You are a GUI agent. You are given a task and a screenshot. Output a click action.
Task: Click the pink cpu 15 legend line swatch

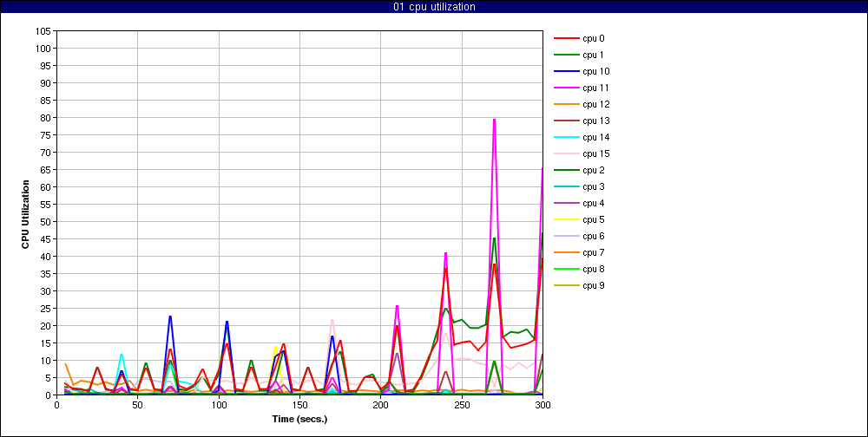click(x=566, y=153)
